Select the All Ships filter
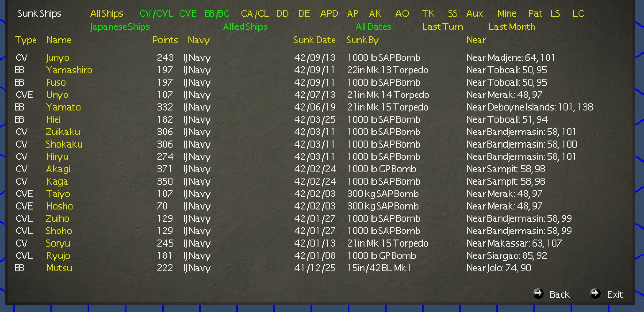Screen dimensions: 644x312 [x=107, y=13]
